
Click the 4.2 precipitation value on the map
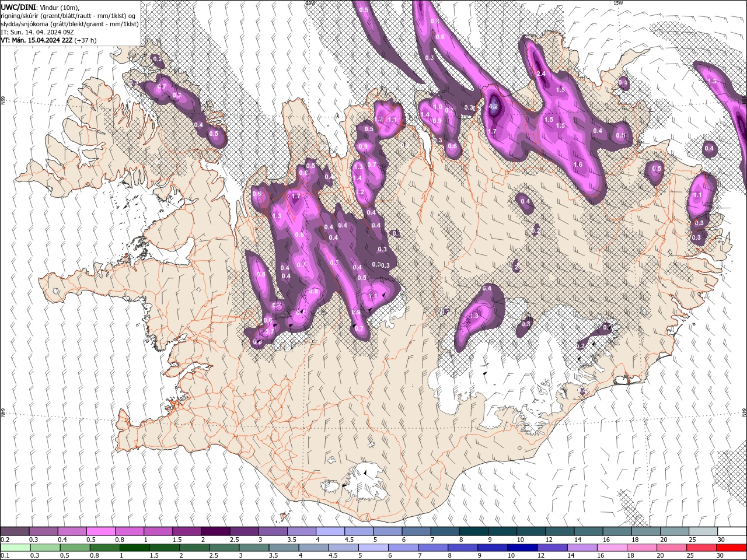493,106
